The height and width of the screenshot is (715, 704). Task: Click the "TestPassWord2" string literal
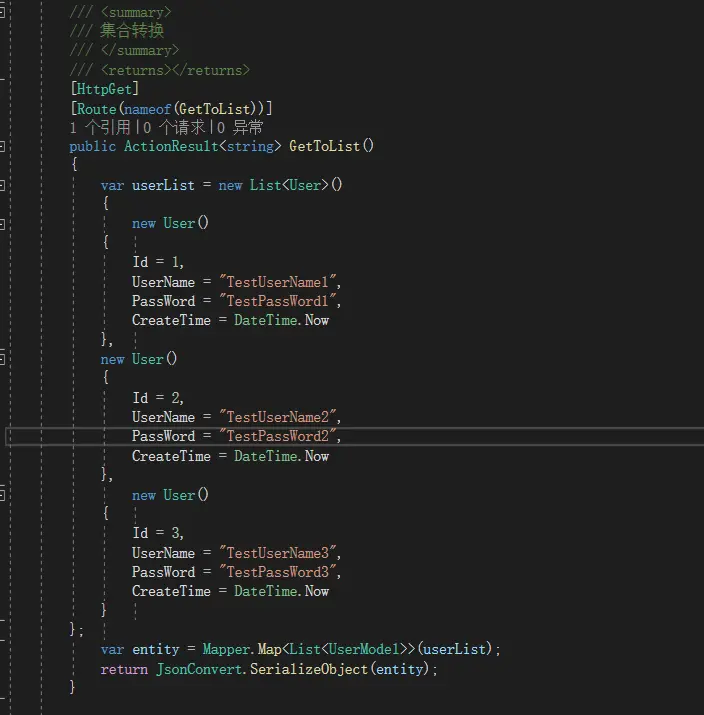[277, 436]
